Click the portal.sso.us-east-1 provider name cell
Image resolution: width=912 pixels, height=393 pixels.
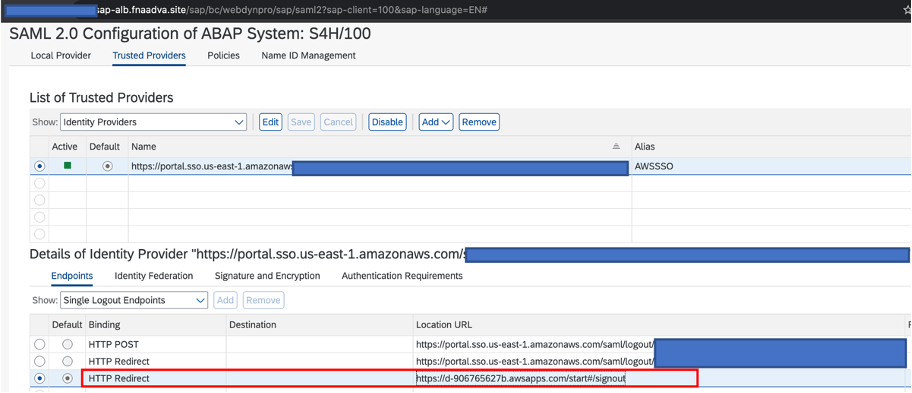(x=379, y=166)
